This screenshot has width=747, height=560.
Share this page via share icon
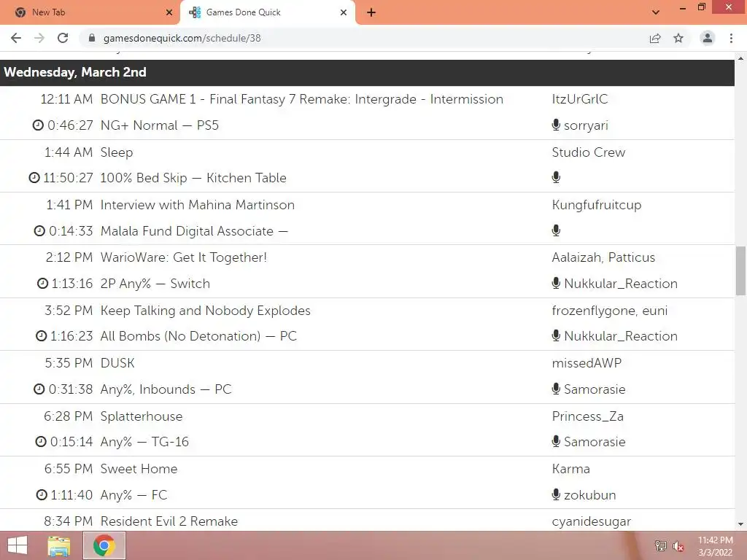(x=655, y=38)
